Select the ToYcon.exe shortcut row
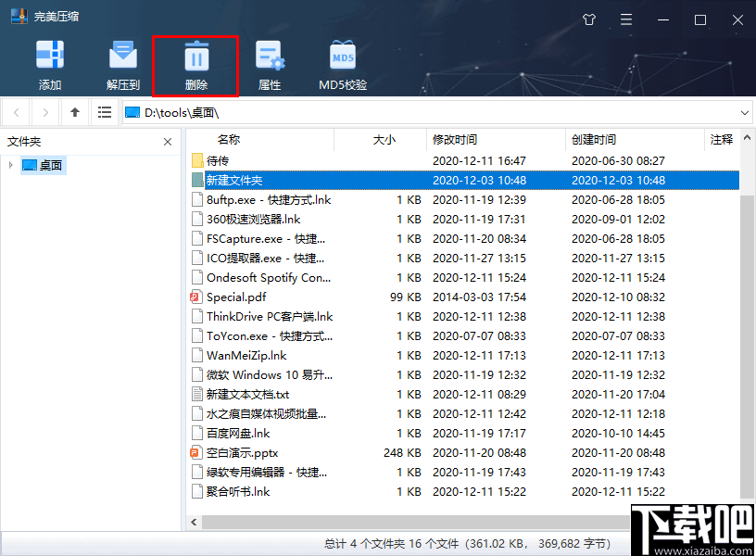Screen dimensions: 756x556 (465, 336)
